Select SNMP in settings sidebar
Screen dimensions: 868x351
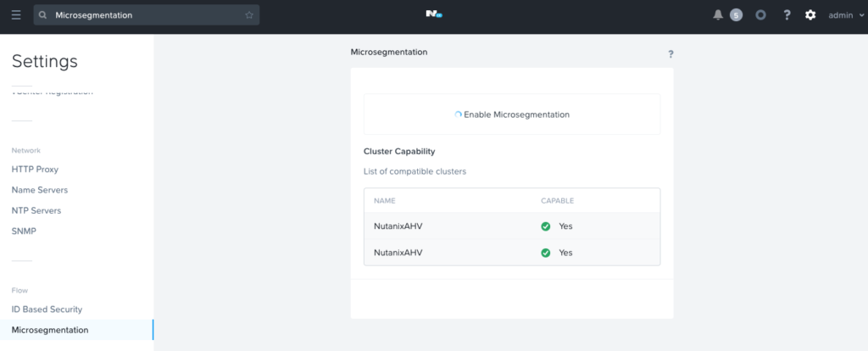point(24,231)
